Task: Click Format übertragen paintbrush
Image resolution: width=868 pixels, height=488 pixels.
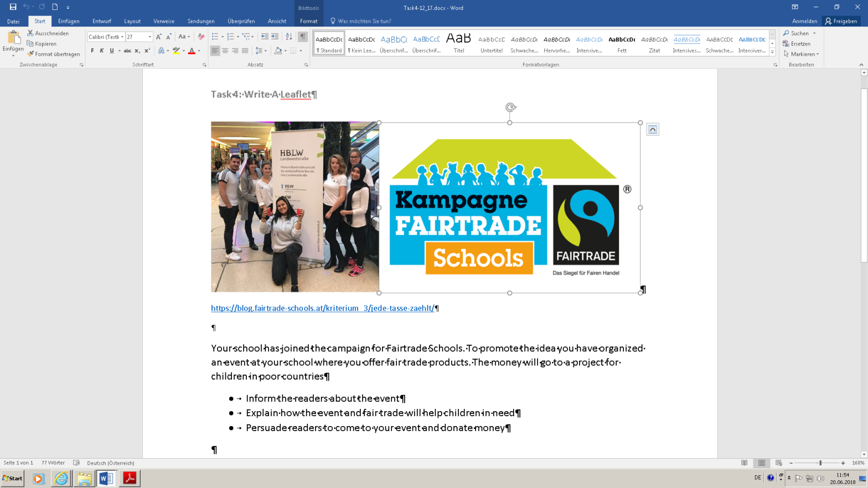Action: (54, 54)
